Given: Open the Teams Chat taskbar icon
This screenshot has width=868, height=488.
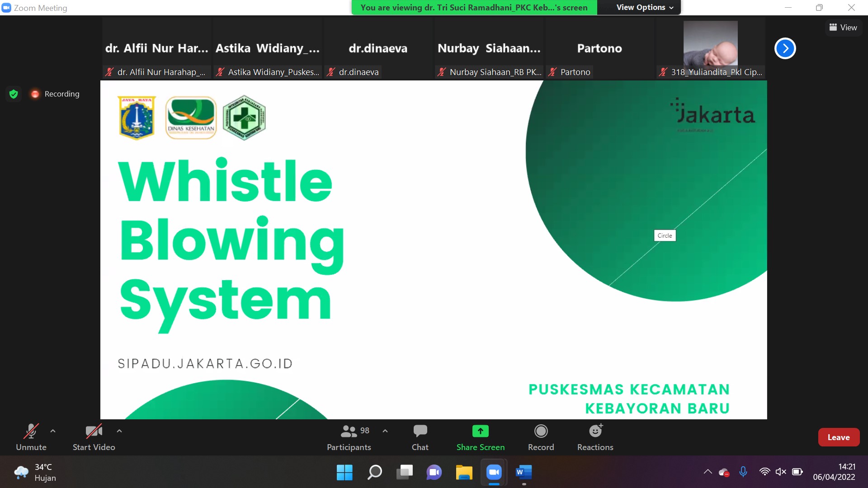Looking at the screenshot, I should (434, 473).
